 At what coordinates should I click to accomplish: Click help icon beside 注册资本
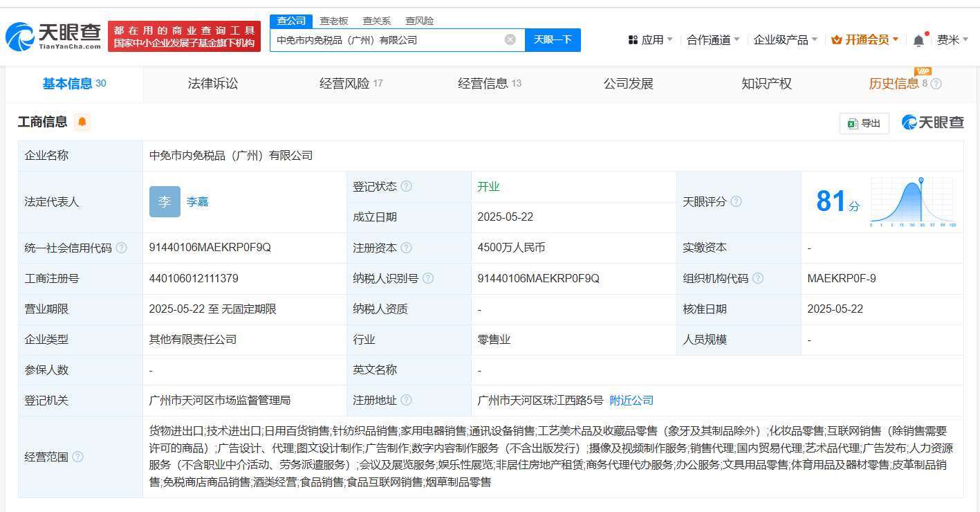pyautogui.click(x=406, y=248)
